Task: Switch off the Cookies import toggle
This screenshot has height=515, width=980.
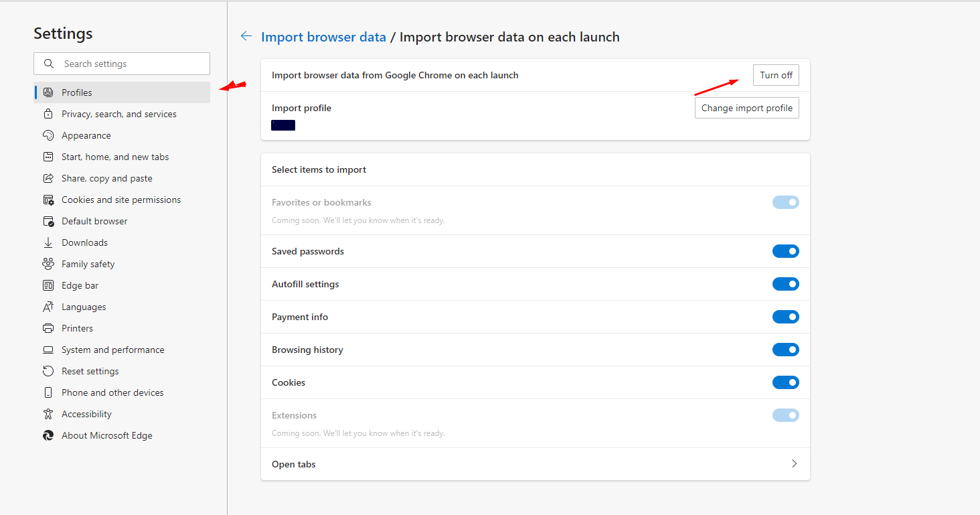Action: 786,382
